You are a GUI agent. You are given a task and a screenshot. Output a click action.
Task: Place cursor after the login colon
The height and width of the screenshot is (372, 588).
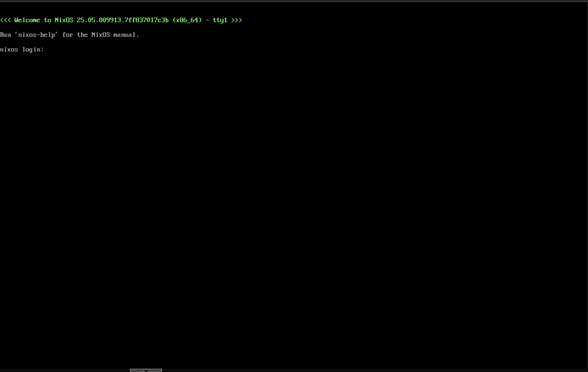(x=47, y=49)
